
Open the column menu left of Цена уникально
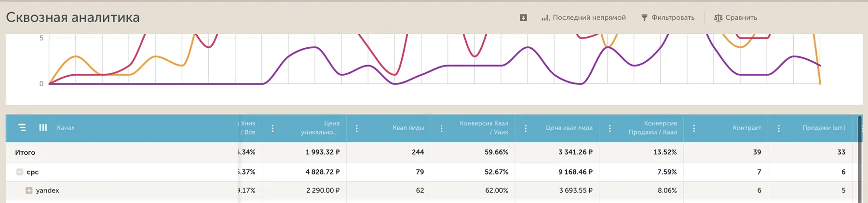[x=272, y=128]
